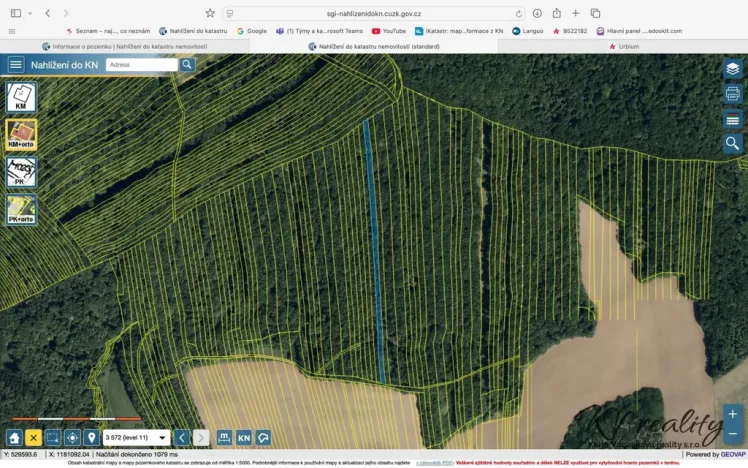This screenshot has height=468, width=748.
Task: Open the Informace o pozemku tab
Action: [x=124, y=46]
